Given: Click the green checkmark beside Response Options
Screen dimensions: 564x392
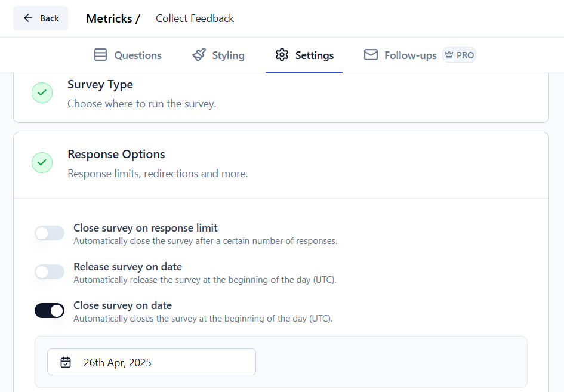Looking at the screenshot, I should coord(42,162).
